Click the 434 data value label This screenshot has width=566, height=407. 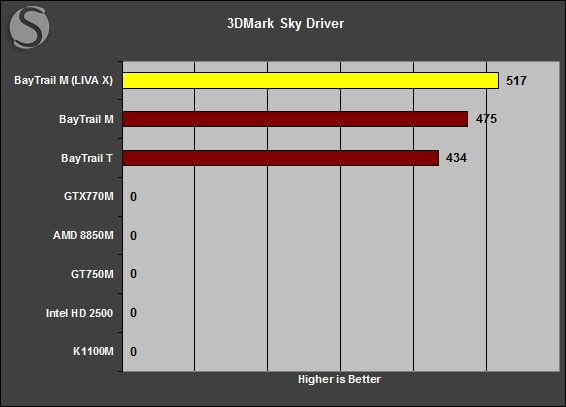(456, 158)
